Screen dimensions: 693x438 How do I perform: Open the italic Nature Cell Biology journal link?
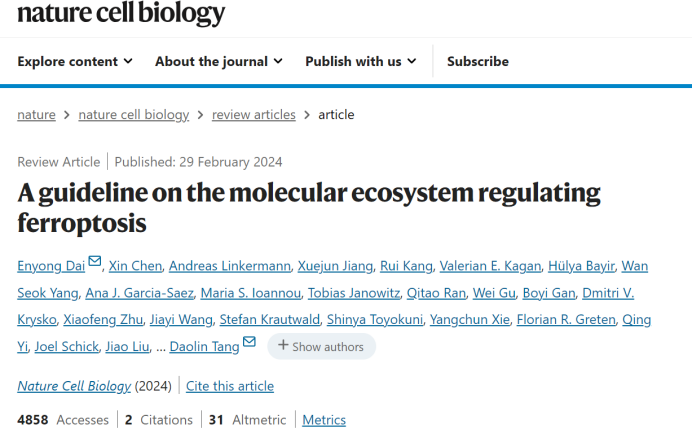74,386
